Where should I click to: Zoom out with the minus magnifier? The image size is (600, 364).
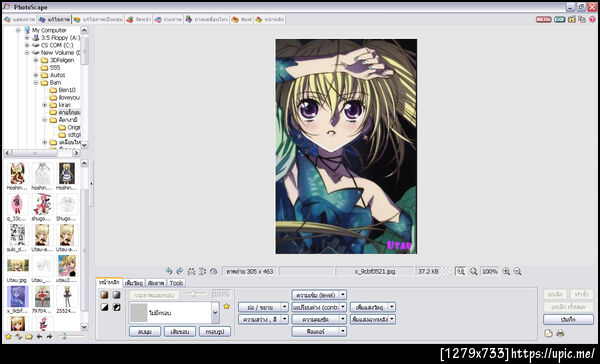[x=517, y=271]
